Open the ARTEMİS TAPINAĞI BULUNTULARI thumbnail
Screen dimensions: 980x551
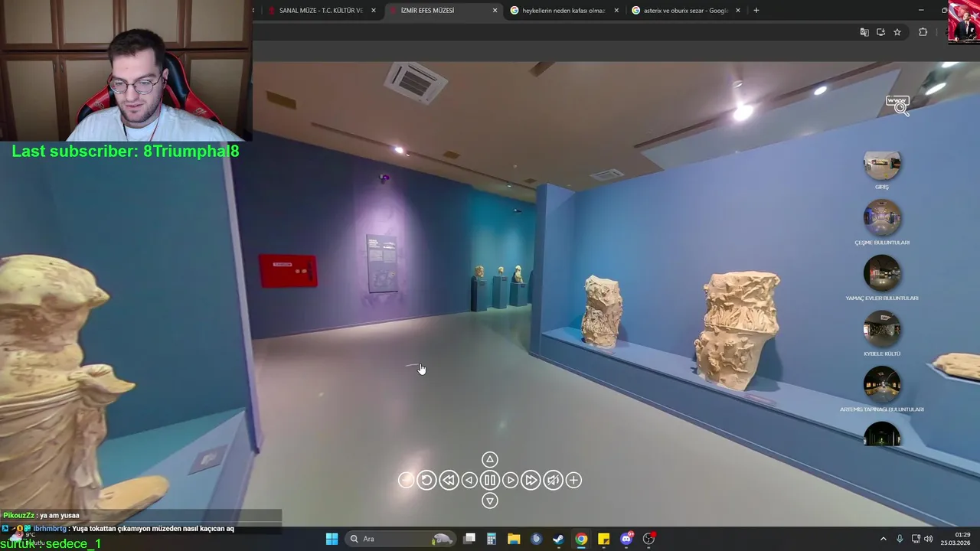coord(882,385)
